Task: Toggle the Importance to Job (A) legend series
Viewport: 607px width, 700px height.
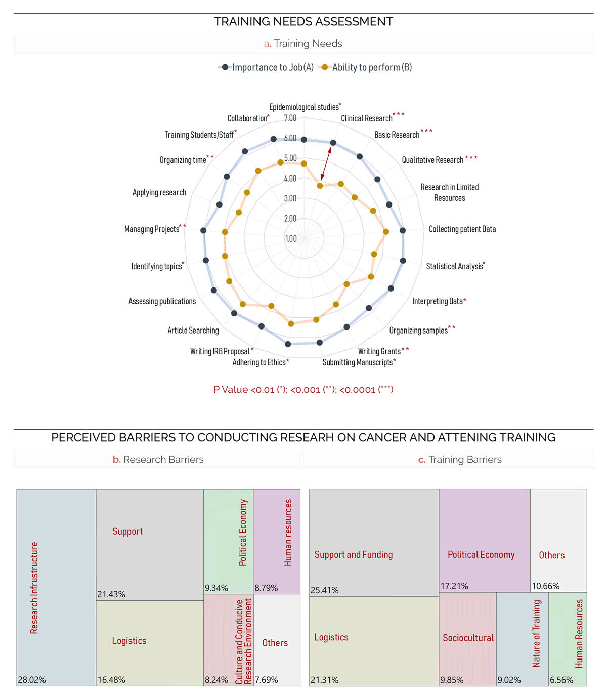Action: pyautogui.click(x=267, y=67)
